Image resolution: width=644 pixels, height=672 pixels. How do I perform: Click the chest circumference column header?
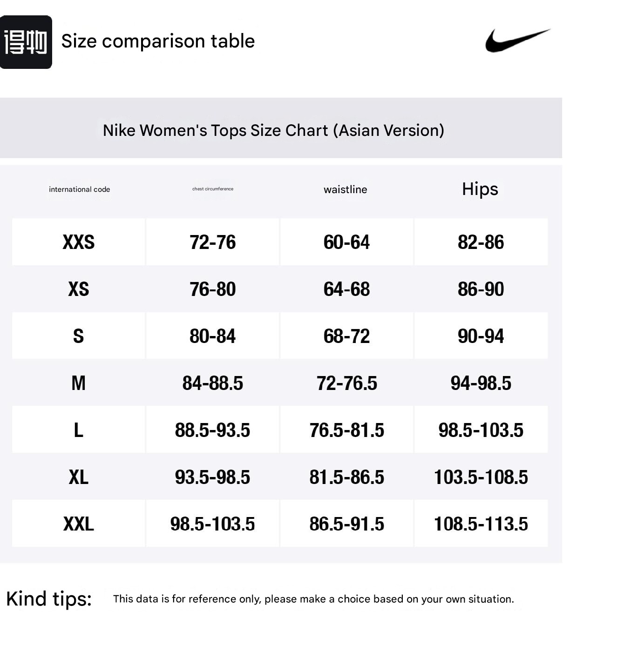pos(213,189)
